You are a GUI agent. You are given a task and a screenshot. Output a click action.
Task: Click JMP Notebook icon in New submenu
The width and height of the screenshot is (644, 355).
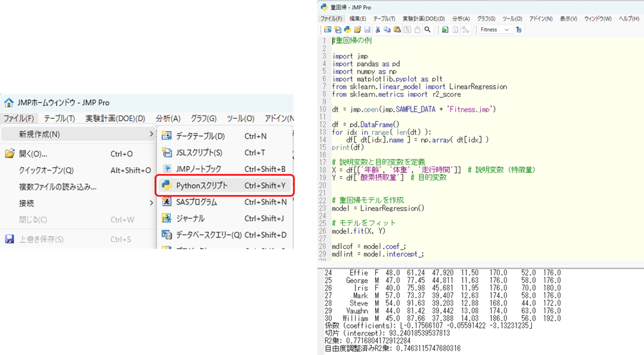click(166, 169)
